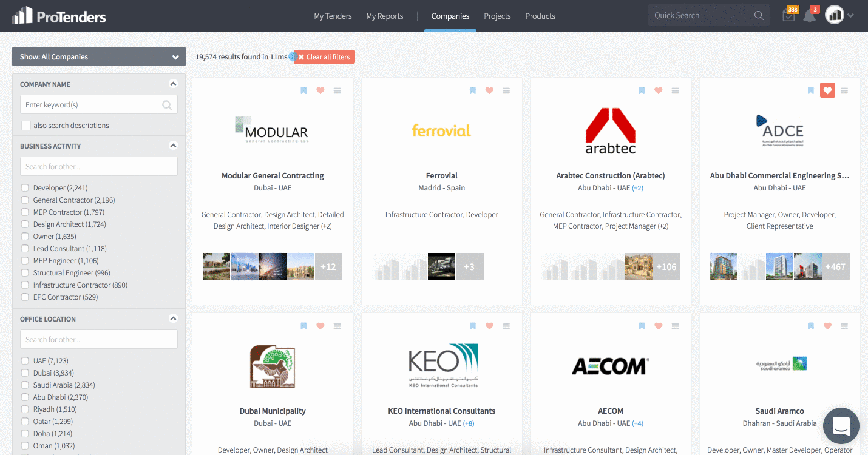Check Lead Consultant filter

pos(25,249)
